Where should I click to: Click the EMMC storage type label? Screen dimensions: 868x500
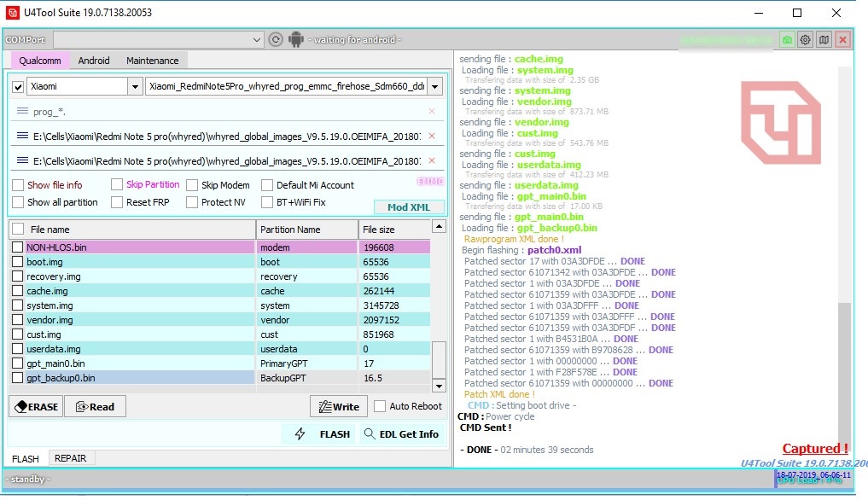coord(430,181)
